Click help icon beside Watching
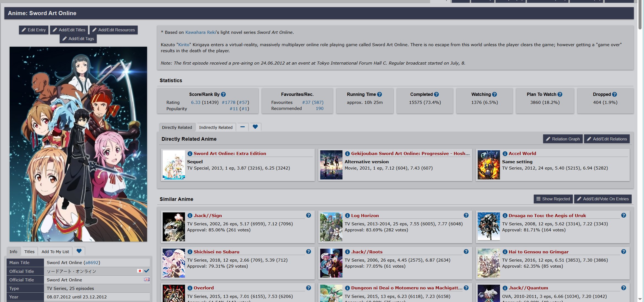This screenshot has width=644, height=302. [x=494, y=94]
